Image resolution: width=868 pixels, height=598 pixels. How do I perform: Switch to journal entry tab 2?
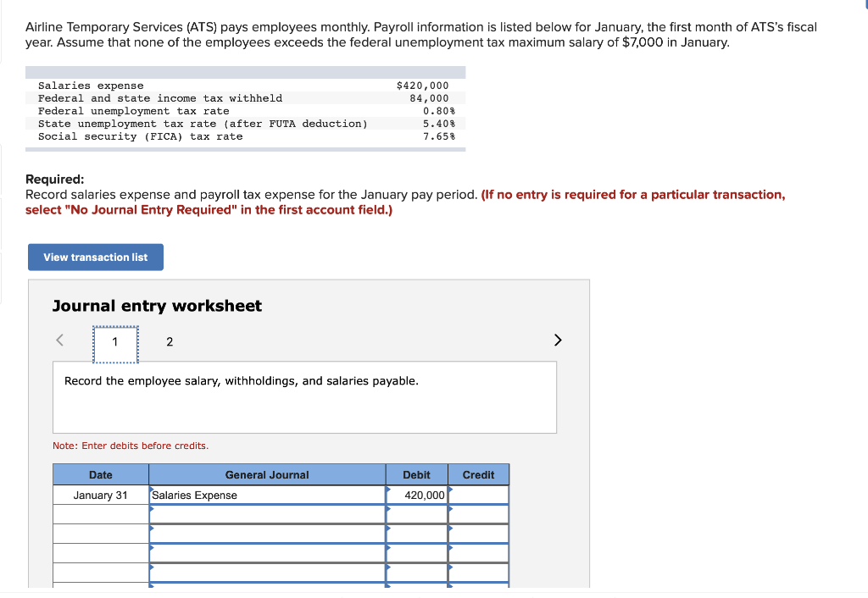click(170, 341)
